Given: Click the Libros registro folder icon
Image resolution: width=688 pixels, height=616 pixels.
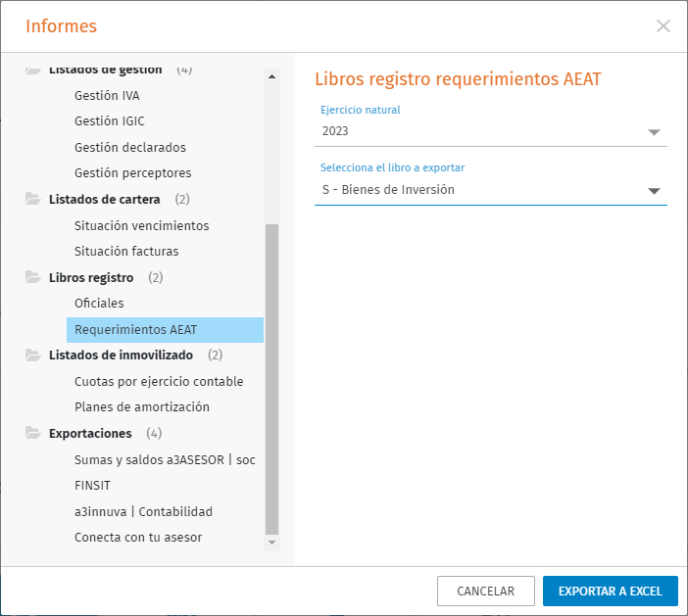Looking at the screenshot, I should tap(33, 277).
